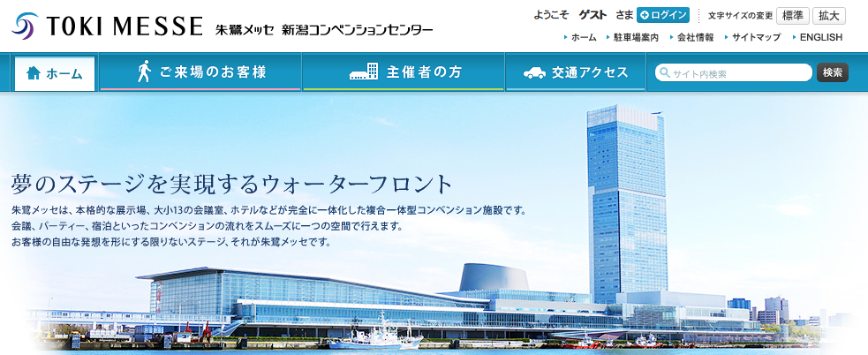The height and width of the screenshot is (355, 868).
Task: Click the Toki Messe swirl logo icon
Action: click(x=25, y=26)
